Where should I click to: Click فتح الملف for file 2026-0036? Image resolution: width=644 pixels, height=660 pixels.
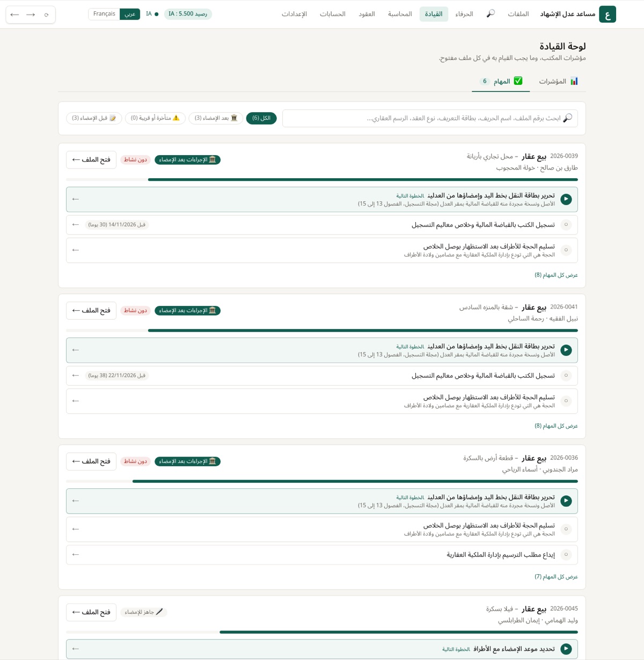[x=91, y=461]
